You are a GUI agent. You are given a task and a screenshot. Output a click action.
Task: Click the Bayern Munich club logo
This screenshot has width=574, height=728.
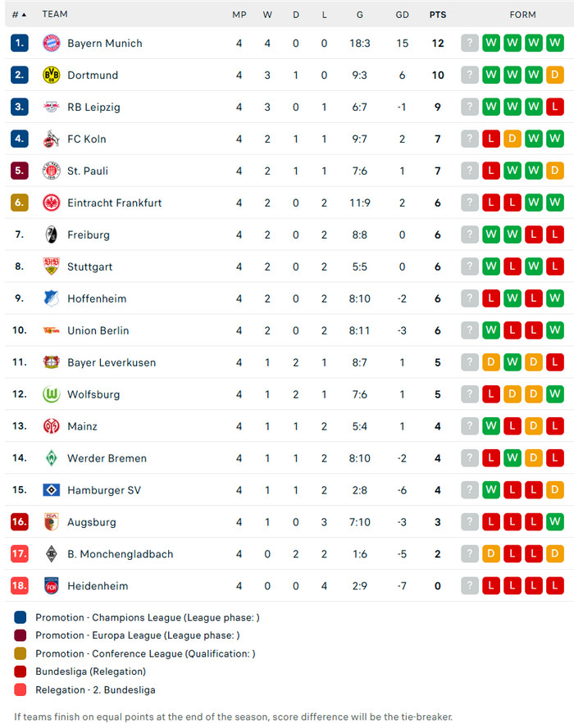(x=52, y=43)
